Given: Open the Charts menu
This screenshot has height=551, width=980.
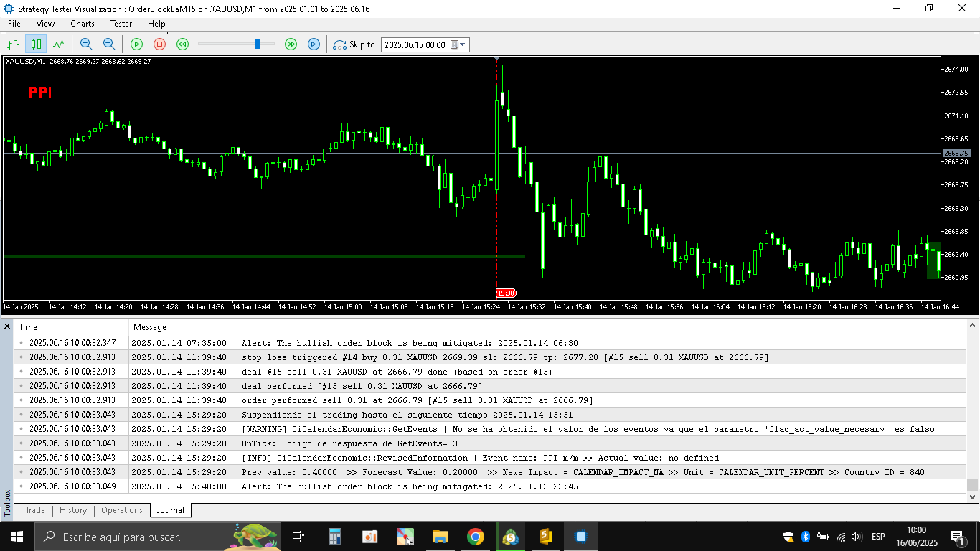Looking at the screenshot, I should coord(83,24).
